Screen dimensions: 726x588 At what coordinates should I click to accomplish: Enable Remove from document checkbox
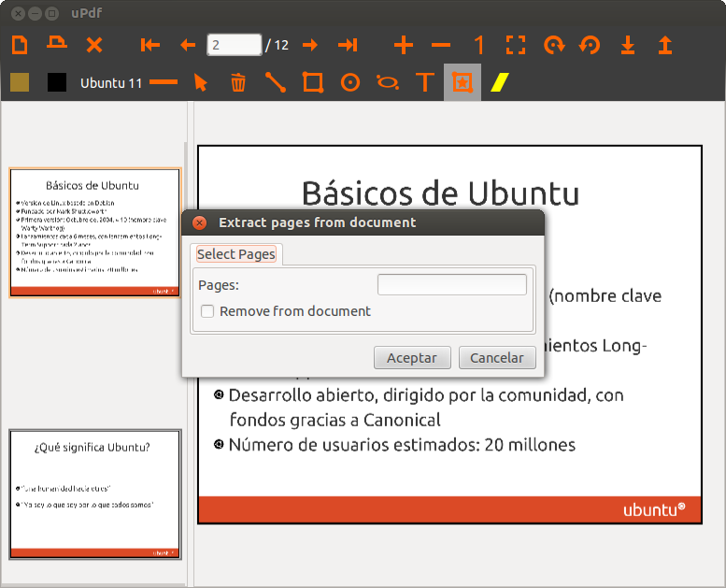tap(207, 311)
